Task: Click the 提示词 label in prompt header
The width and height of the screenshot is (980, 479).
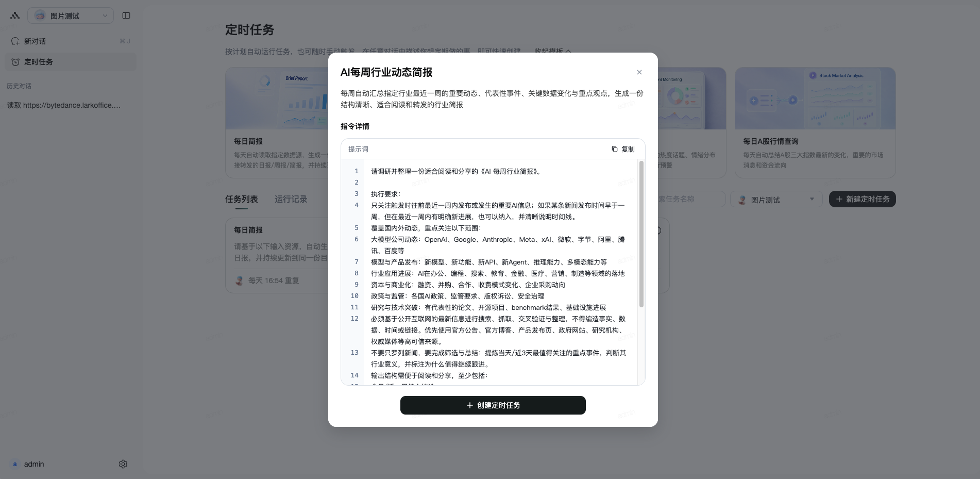Action: point(358,149)
